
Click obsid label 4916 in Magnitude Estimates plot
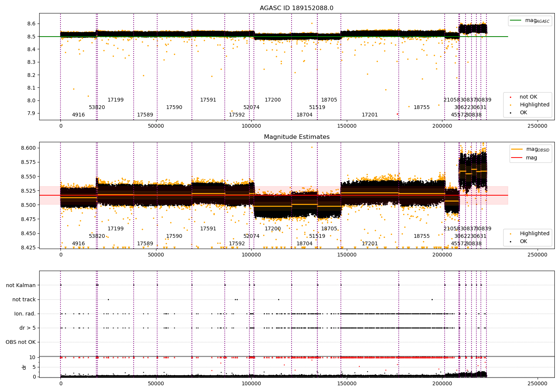(x=78, y=244)
